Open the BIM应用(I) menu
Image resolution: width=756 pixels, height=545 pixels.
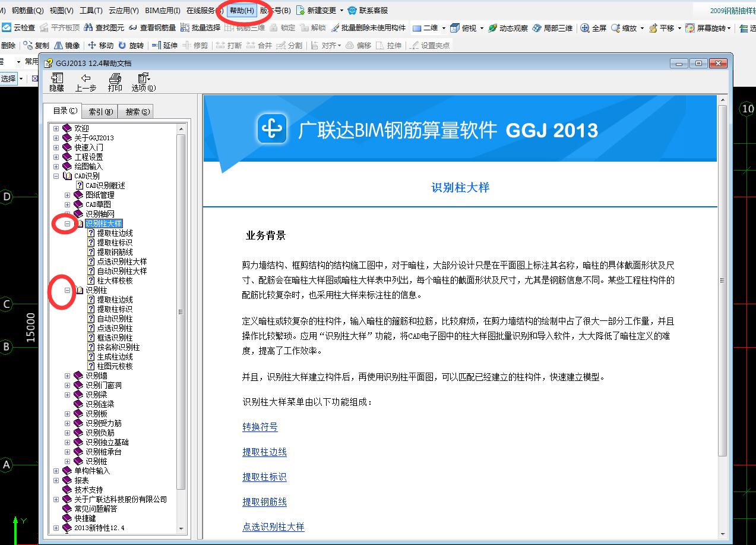[163, 10]
